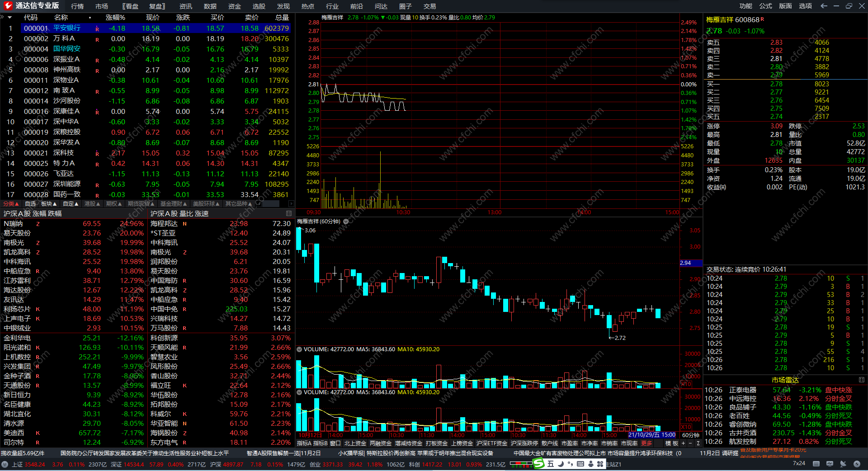The image size is (868, 471).
Task: Expand the 美股环球 category menu
Action: pos(206,204)
